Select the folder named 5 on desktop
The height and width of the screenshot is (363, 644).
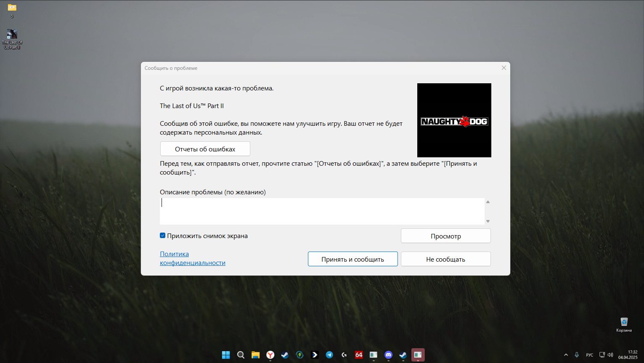(12, 11)
